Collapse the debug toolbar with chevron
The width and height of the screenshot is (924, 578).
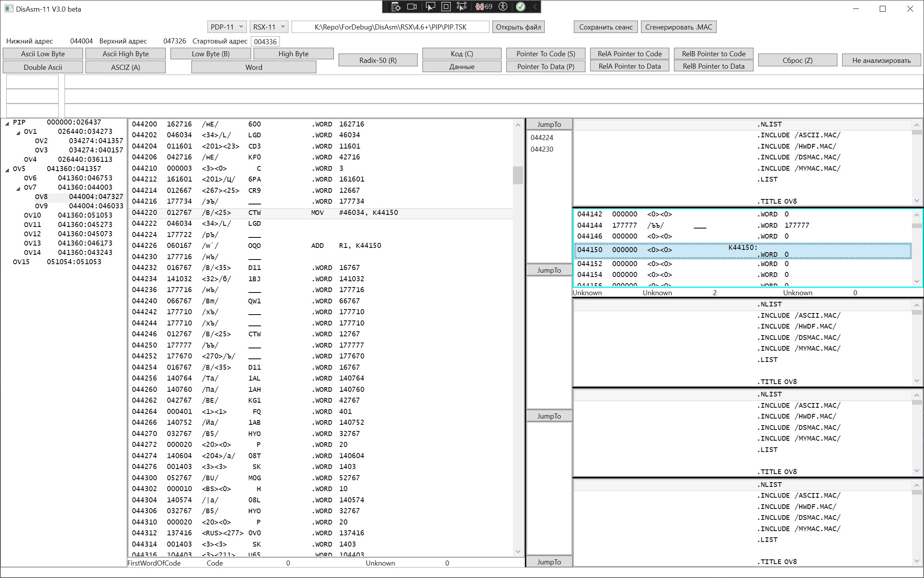click(535, 7)
